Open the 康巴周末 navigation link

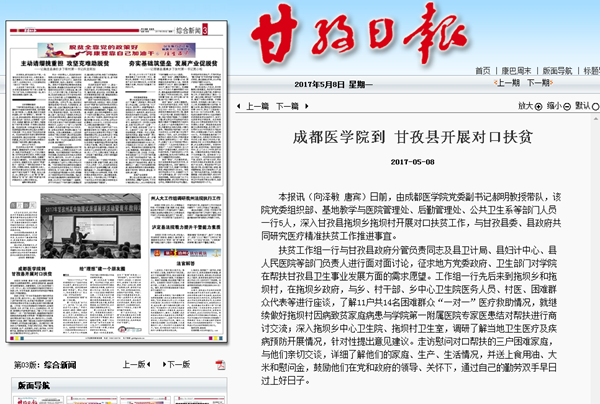click(517, 71)
